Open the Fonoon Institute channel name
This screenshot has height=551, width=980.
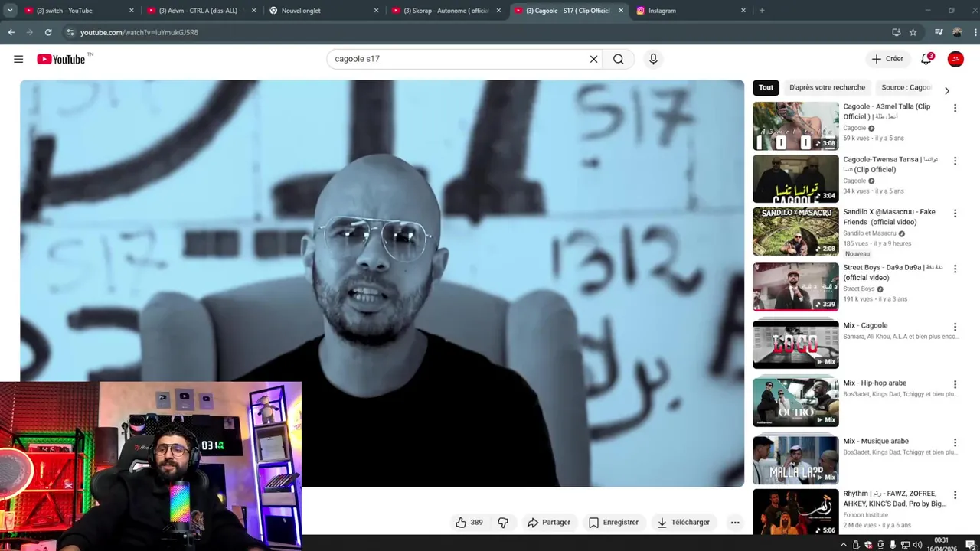click(x=866, y=515)
